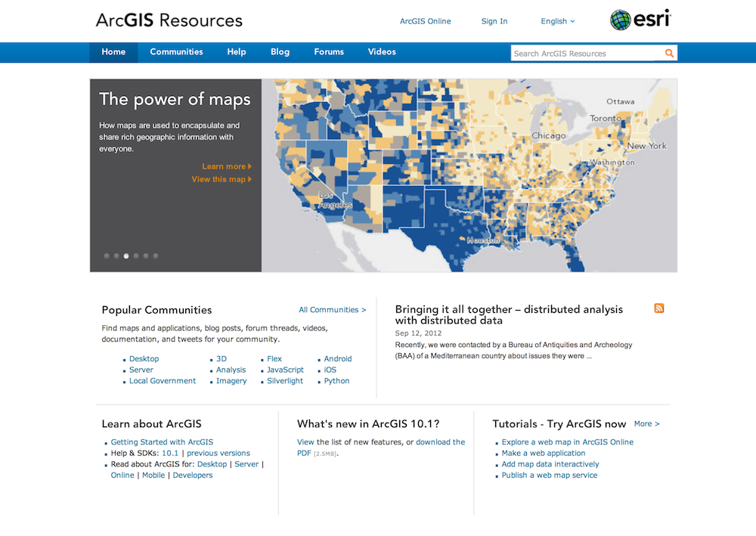This screenshot has height=536, width=756.
Task: Open the Communities menu tab
Action: coord(176,52)
